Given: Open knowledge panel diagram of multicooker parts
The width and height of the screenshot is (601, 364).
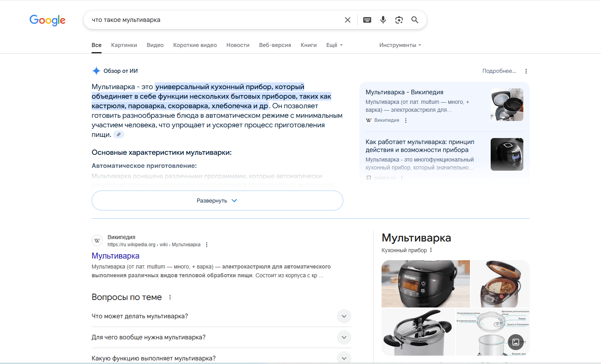Looking at the screenshot, I should click(493, 332).
